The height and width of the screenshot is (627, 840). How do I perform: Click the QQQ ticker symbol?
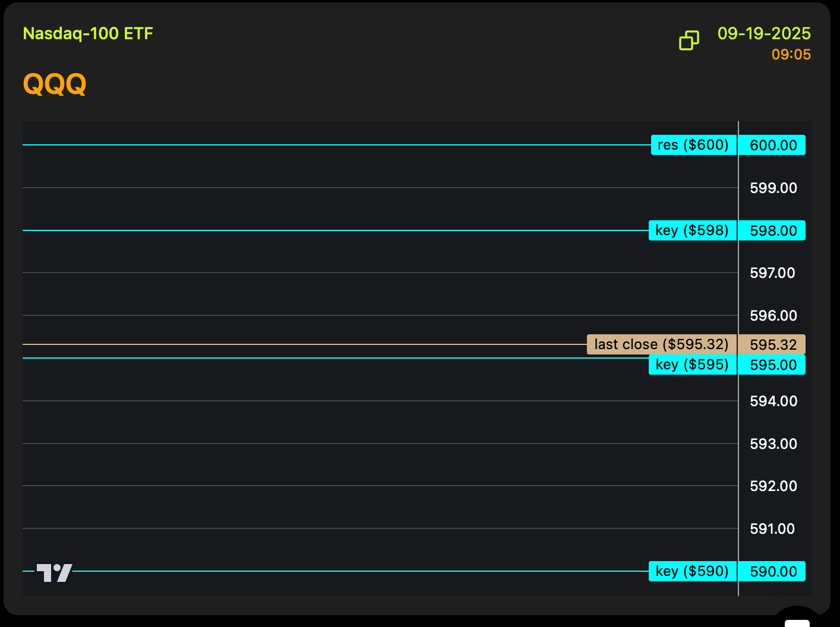(x=55, y=84)
